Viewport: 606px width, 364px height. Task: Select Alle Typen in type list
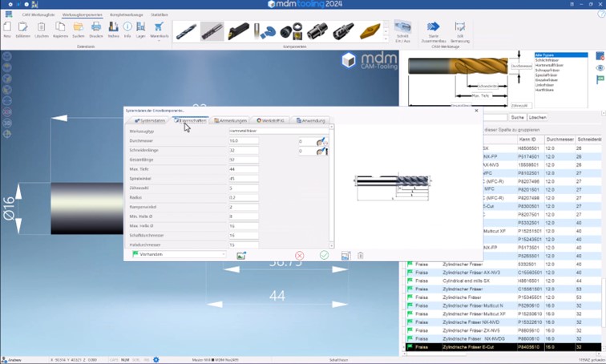[561, 55]
